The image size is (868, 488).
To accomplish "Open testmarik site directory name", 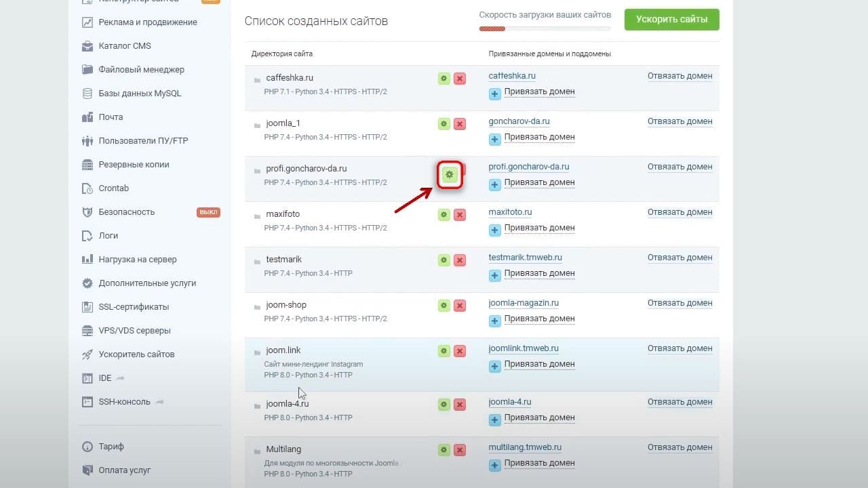I will [x=284, y=260].
